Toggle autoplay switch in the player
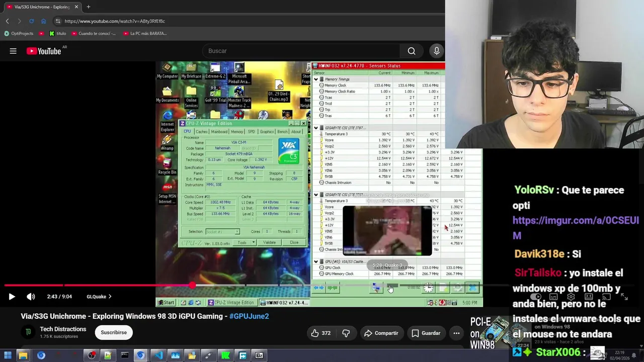 pyautogui.click(x=536, y=297)
